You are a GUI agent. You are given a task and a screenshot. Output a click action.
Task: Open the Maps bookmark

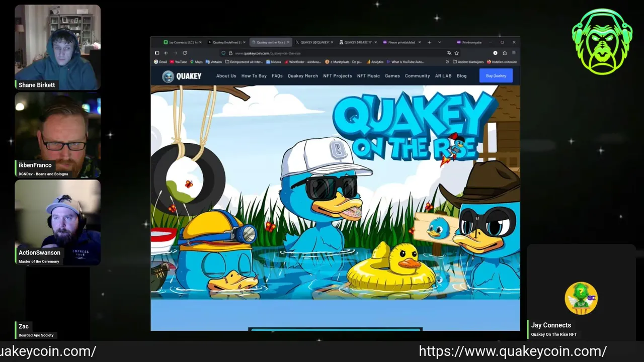pyautogui.click(x=196, y=62)
